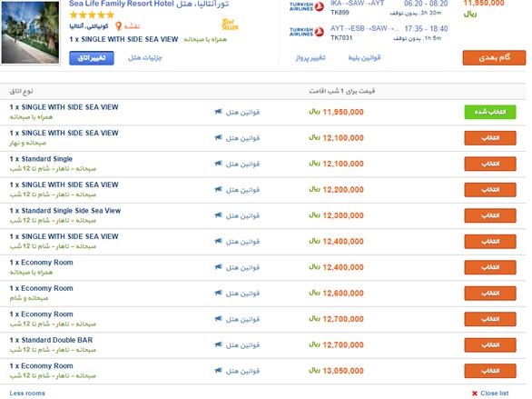This screenshot has width=532, height=399.
Task: Open the قوانین بلیط ticket rules link
Action: pyautogui.click(x=364, y=58)
